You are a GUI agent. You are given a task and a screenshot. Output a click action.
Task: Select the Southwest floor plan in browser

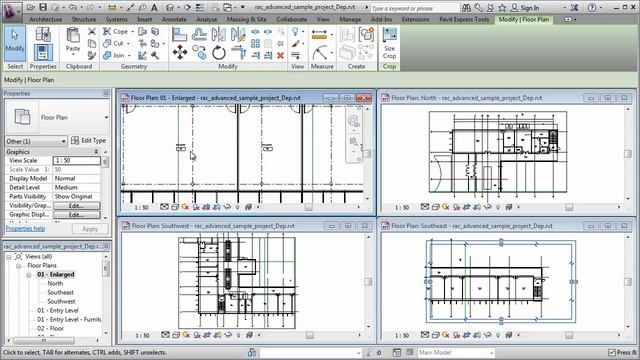[61, 301]
